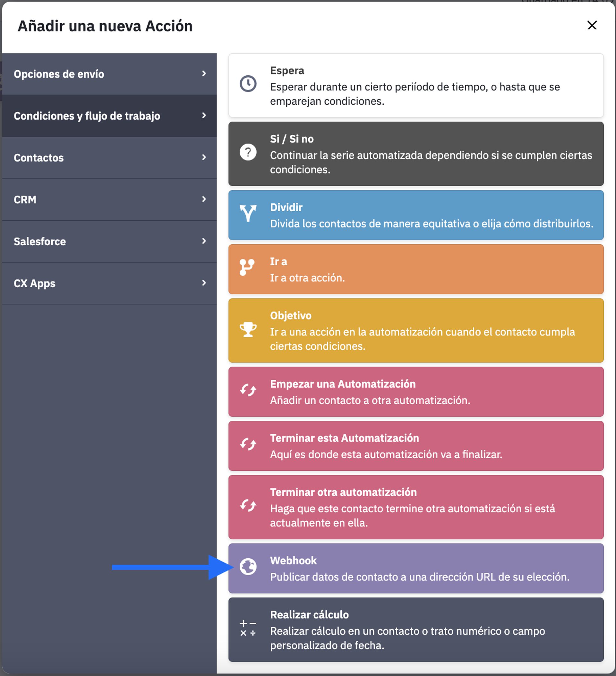Click the math symbols Realizar cálculo icon
The width and height of the screenshot is (616, 676).
point(248,628)
